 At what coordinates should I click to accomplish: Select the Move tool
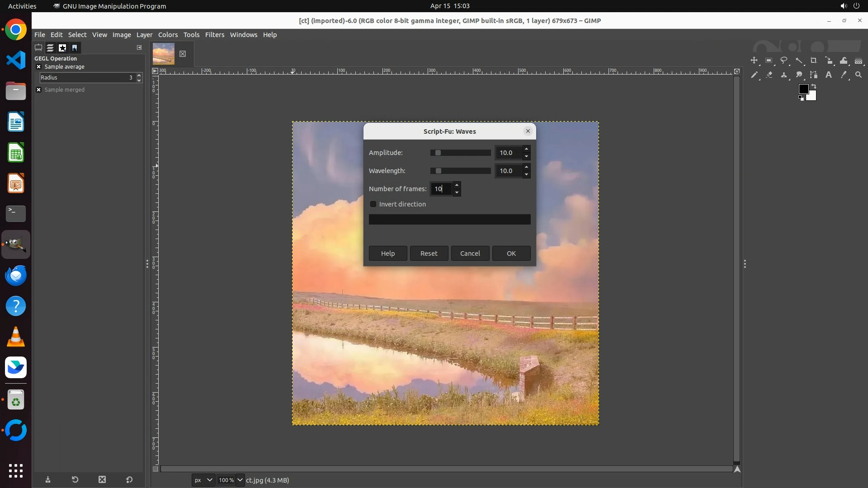(754, 61)
